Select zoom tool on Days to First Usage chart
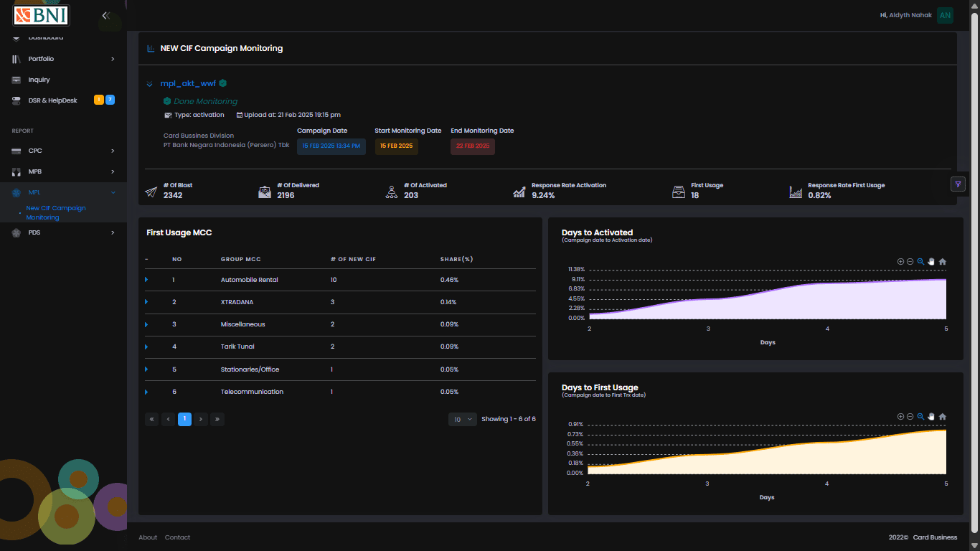The image size is (980, 551). pos(920,417)
